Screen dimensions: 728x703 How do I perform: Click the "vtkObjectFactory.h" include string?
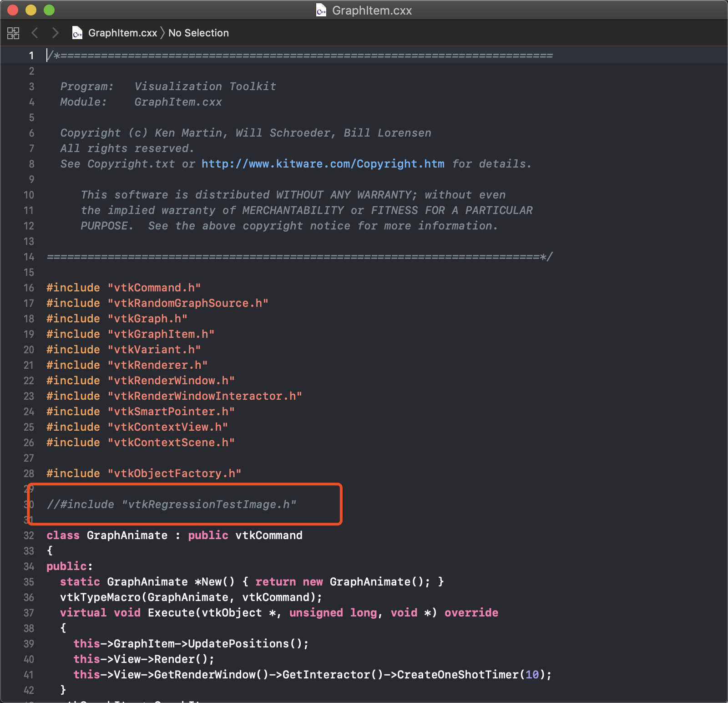click(x=174, y=474)
